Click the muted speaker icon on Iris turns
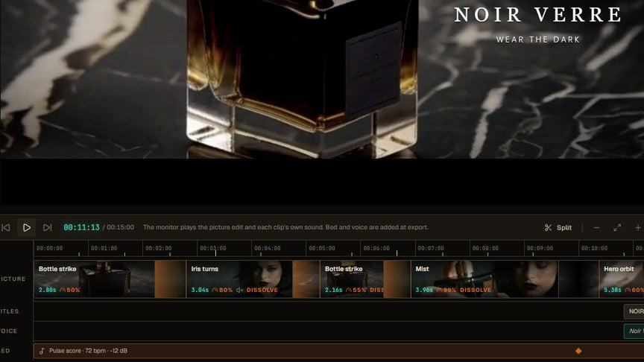The image size is (644, 362). (x=239, y=290)
